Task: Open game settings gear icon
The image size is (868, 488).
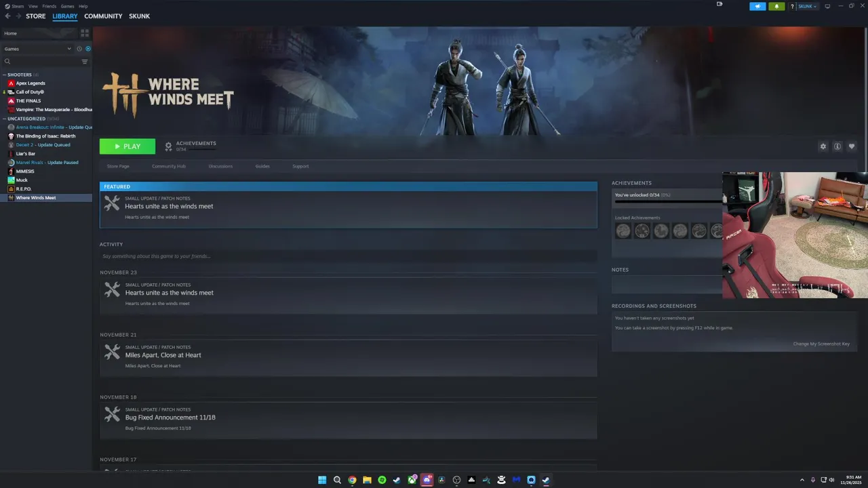Action: [x=823, y=146]
